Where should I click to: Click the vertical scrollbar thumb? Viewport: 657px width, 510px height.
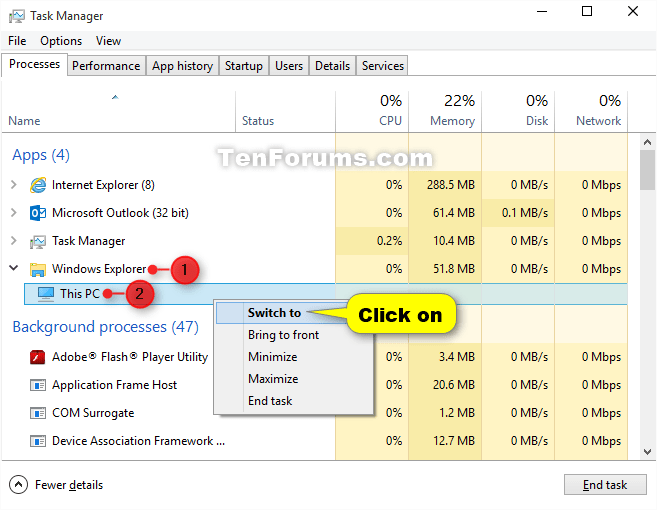click(x=647, y=170)
